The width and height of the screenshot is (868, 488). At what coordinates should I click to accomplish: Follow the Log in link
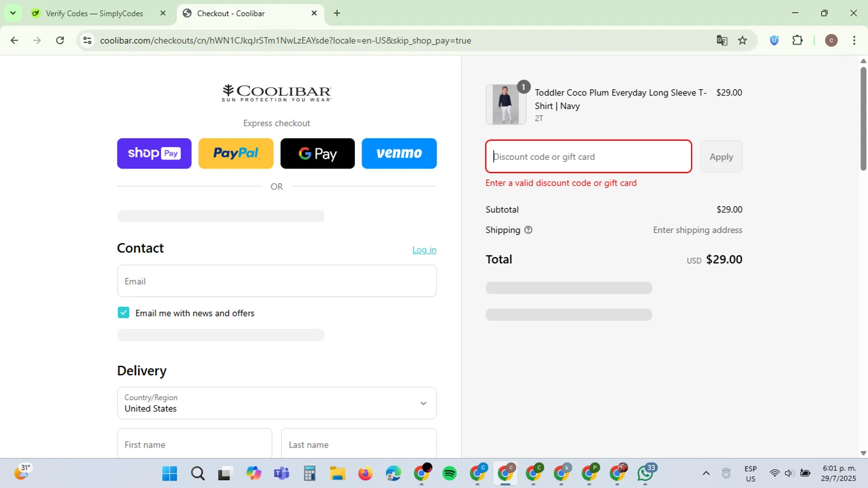tap(424, 249)
